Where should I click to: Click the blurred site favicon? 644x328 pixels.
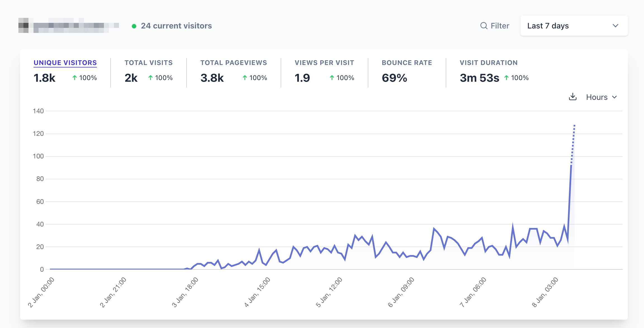pos(23,25)
